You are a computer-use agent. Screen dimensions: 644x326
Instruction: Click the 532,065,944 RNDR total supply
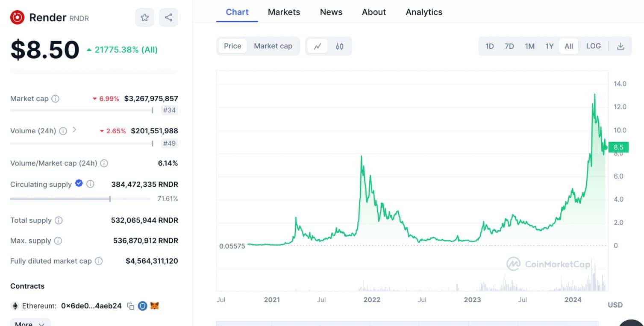click(144, 220)
